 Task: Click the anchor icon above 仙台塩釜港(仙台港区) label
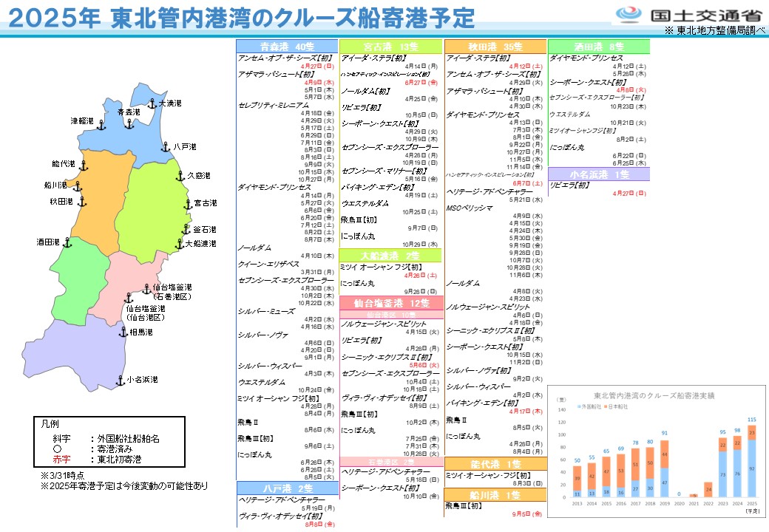(x=129, y=298)
